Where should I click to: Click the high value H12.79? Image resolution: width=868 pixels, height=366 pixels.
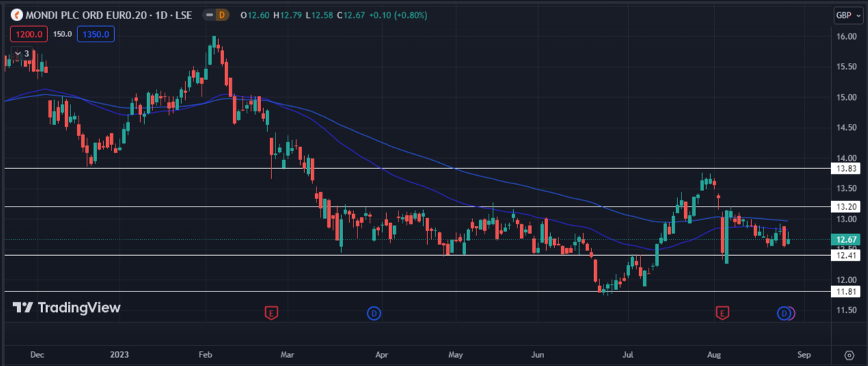[x=288, y=14]
